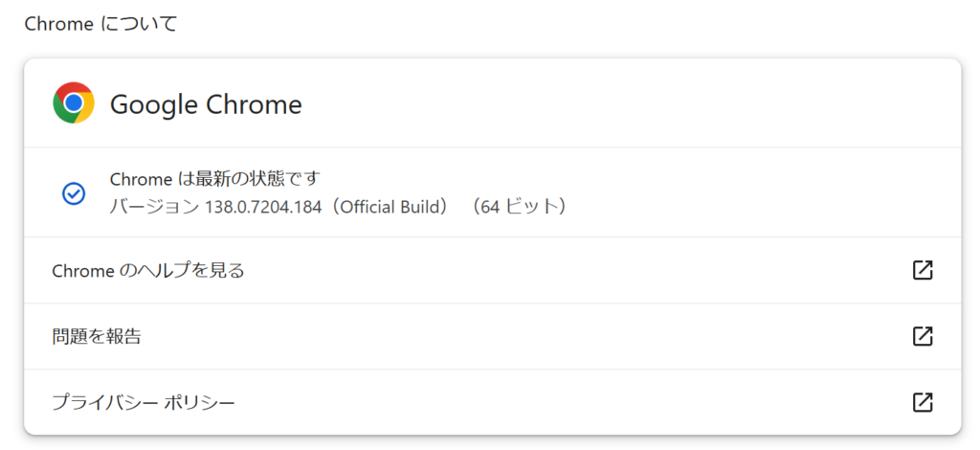Click empty middle area of 問題を報告 row
The width and height of the screenshot is (980, 450).
pyautogui.click(x=525, y=336)
